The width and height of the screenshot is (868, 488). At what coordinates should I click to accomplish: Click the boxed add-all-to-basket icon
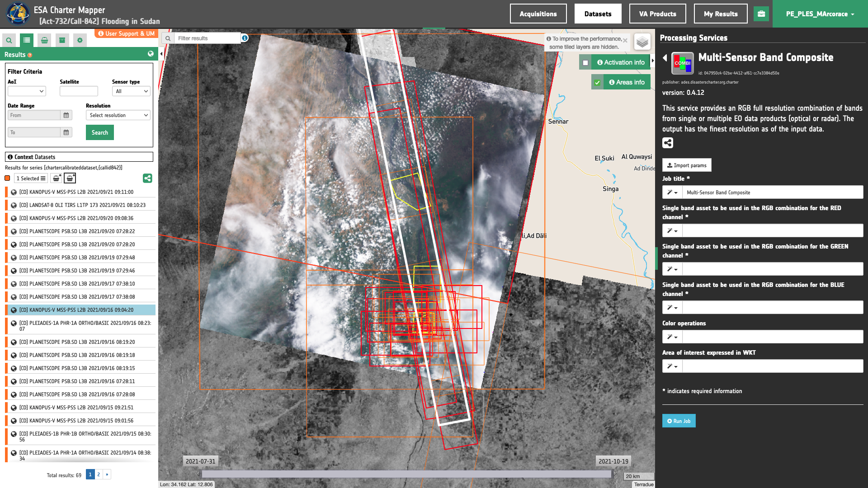tap(70, 178)
